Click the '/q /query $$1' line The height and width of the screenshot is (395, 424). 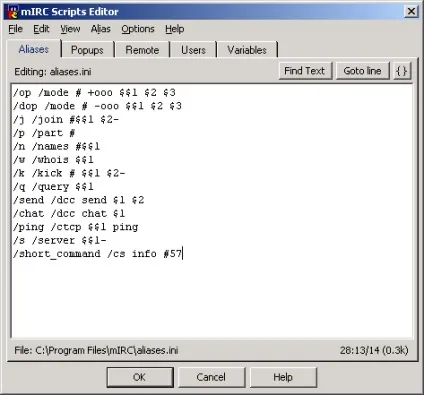pyautogui.click(x=53, y=187)
